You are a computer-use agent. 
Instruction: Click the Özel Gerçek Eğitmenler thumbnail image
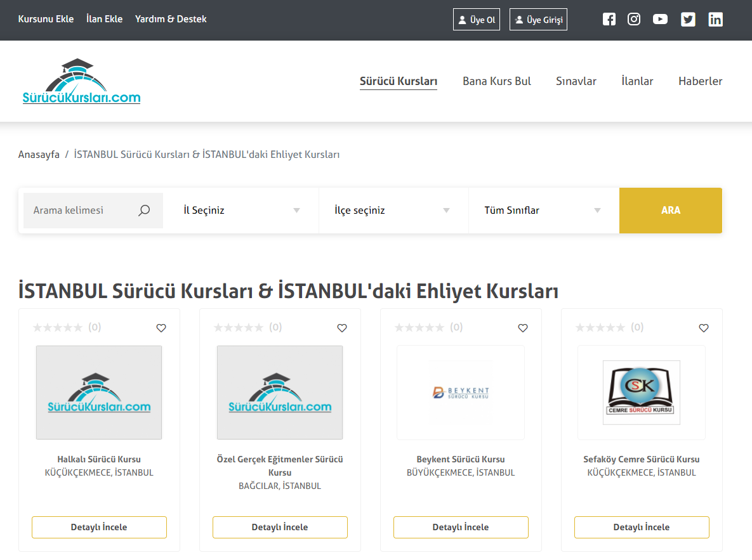(280, 393)
